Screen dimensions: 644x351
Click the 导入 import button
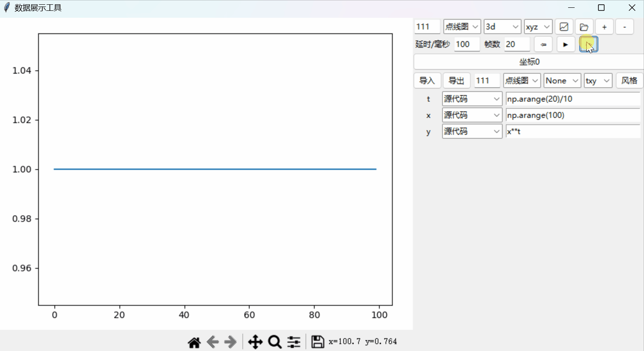[427, 81]
